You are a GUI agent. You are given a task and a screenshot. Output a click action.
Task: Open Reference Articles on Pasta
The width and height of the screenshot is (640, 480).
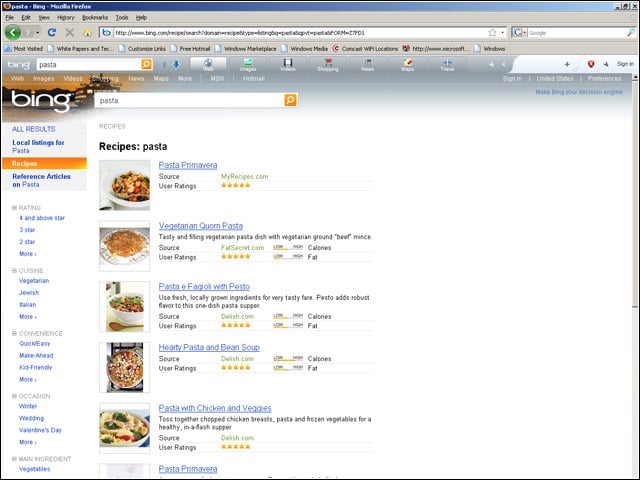pos(41,180)
